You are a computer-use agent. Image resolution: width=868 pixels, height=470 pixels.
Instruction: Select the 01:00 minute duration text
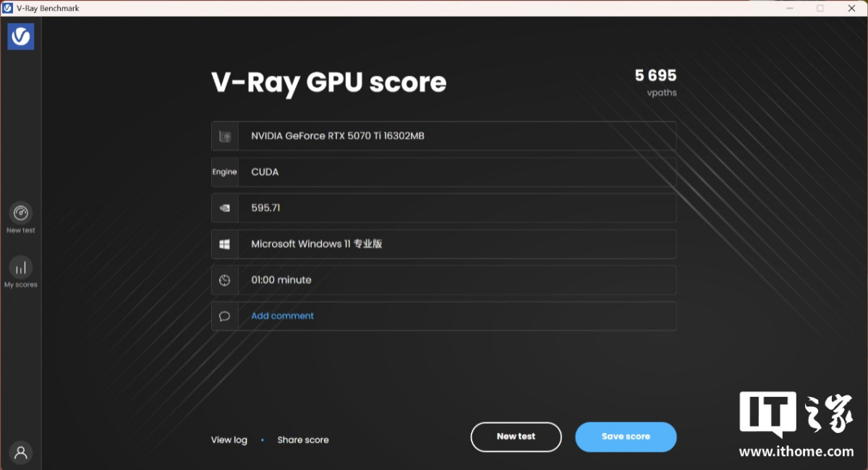click(x=281, y=280)
